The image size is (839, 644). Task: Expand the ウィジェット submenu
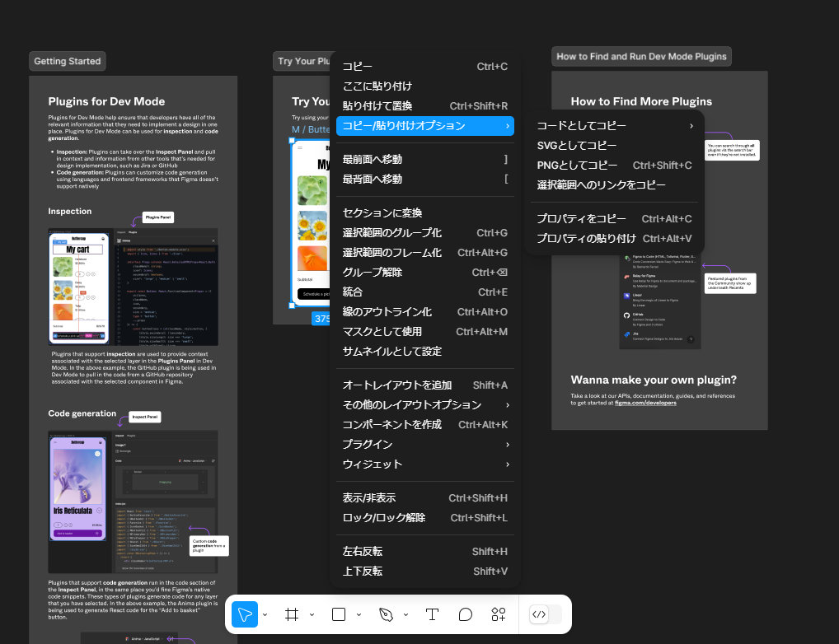[x=424, y=464]
